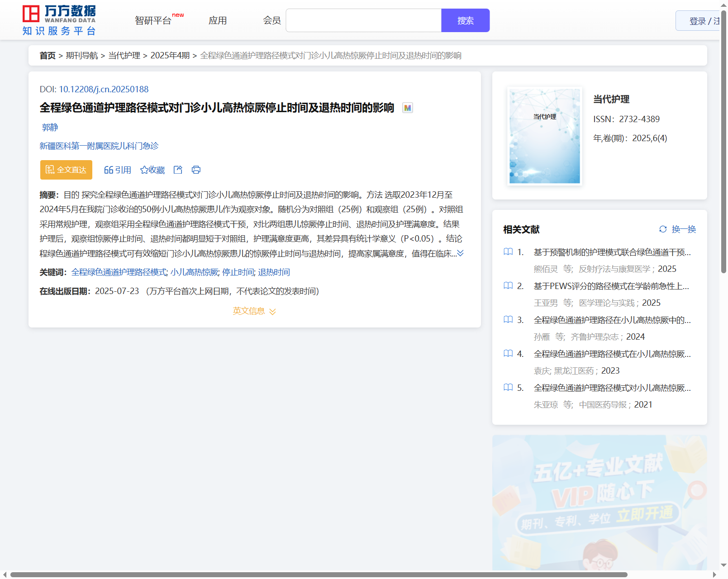Open the 智研平台 menu item

[153, 21]
